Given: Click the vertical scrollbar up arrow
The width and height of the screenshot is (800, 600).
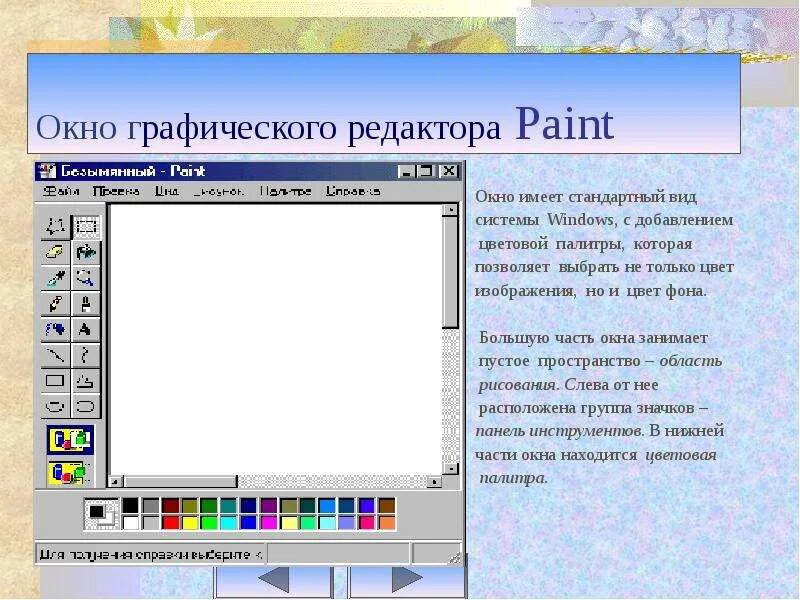Looking at the screenshot, I should click(451, 210).
